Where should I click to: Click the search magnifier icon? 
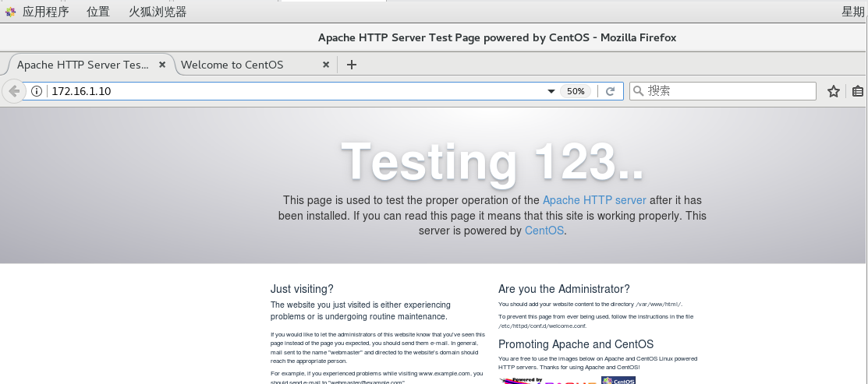point(638,90)
